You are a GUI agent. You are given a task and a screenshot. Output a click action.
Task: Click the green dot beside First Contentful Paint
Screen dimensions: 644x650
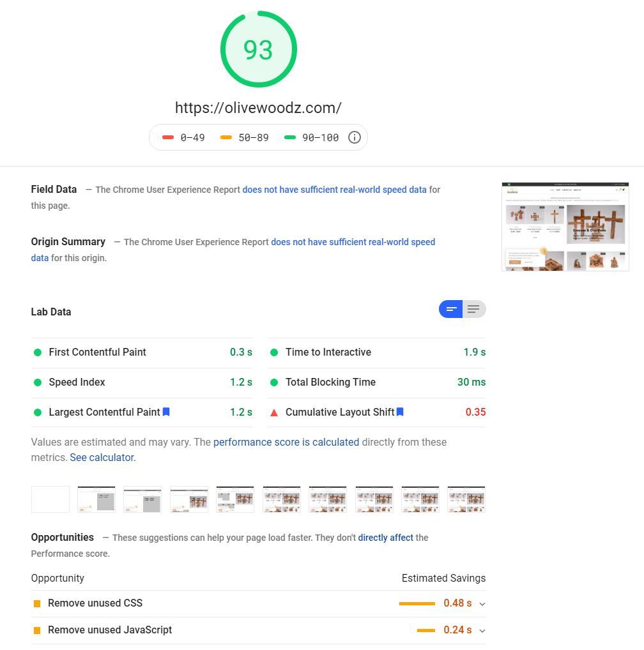pos(38,352)
